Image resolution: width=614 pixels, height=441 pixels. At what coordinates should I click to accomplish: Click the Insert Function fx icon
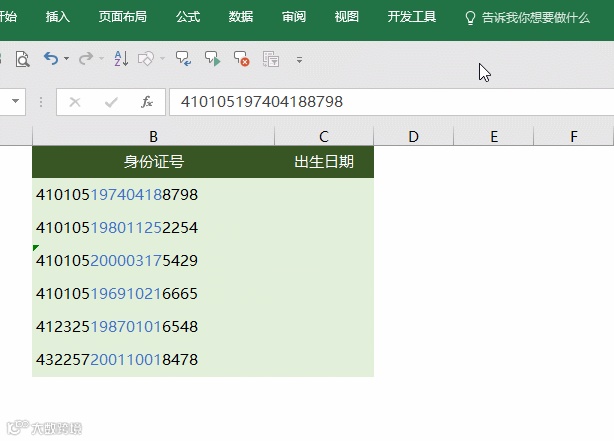[x=147, y=102]
